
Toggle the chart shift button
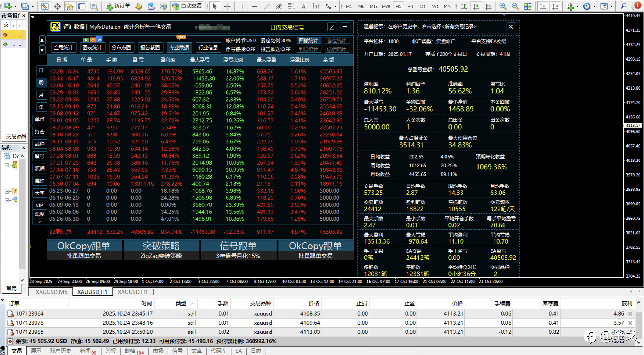click(x=555, y=6)
